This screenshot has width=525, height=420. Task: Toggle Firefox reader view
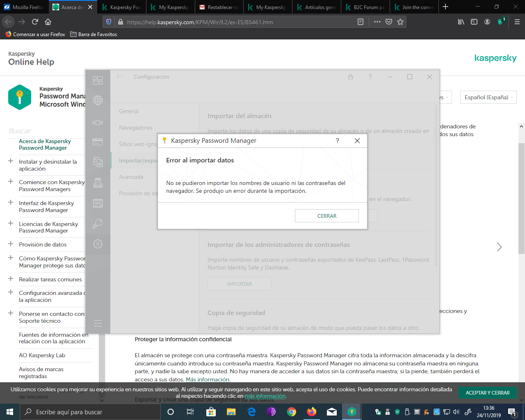point(361,22)
